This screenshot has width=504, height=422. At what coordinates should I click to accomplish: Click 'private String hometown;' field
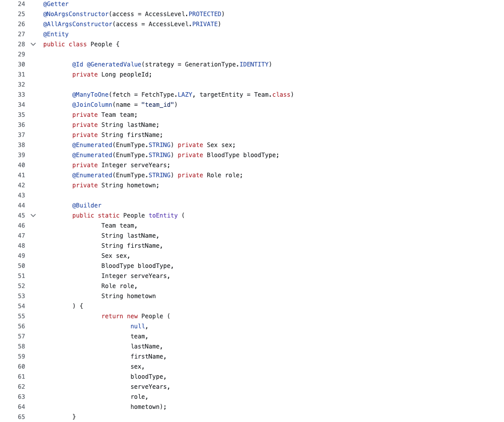click(116, 185)
